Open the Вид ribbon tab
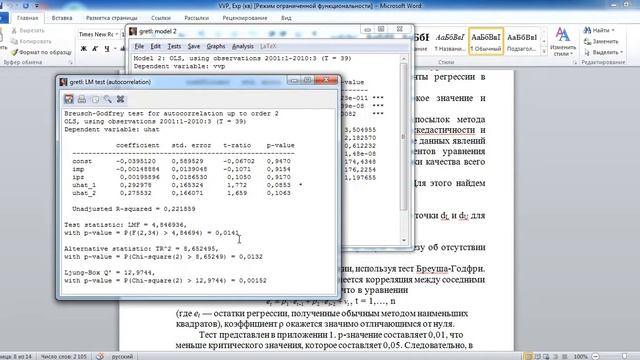This screenshot has width=640, height=360. pyautogui.click(x=286, y=18)
